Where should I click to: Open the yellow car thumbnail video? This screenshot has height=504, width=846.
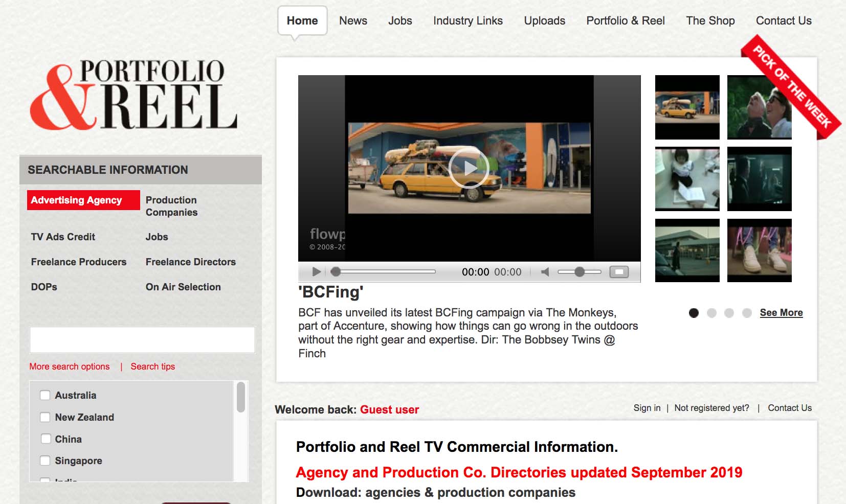(x=687, y=107)
